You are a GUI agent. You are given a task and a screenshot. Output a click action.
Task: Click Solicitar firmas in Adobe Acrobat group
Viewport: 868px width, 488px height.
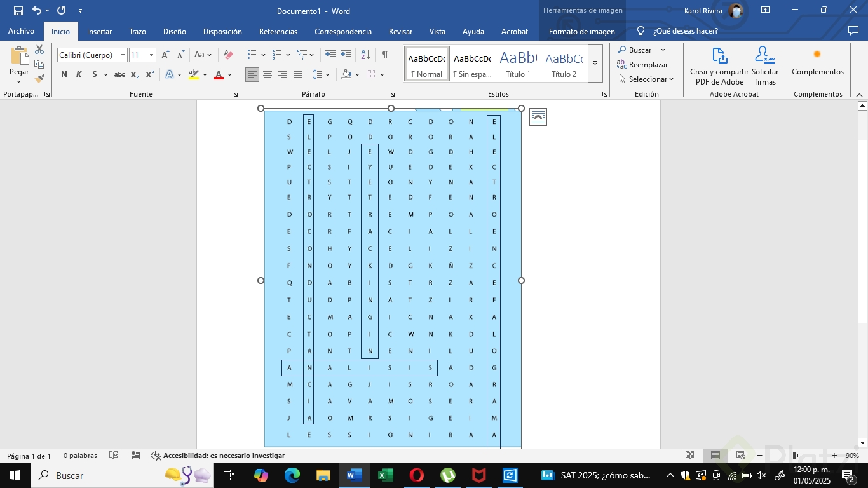[765, 66]
